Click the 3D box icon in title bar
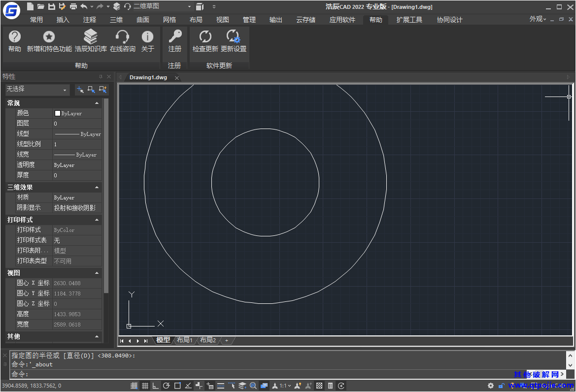The image size is (576, 392). [200, 6]
